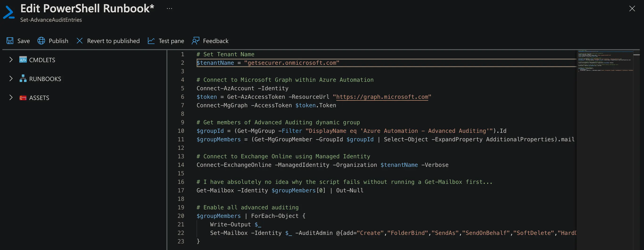
Task: Click the Save disk icon
Action: click(x=10, y=41)
